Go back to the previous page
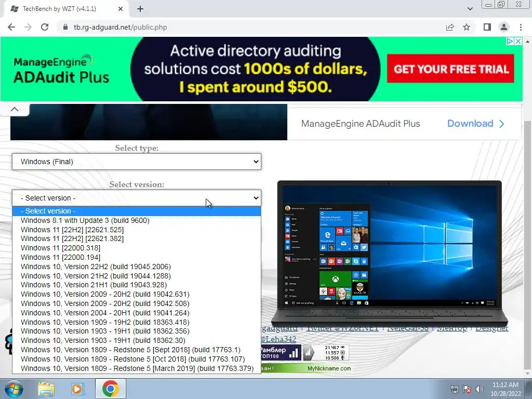 [11, 27]
